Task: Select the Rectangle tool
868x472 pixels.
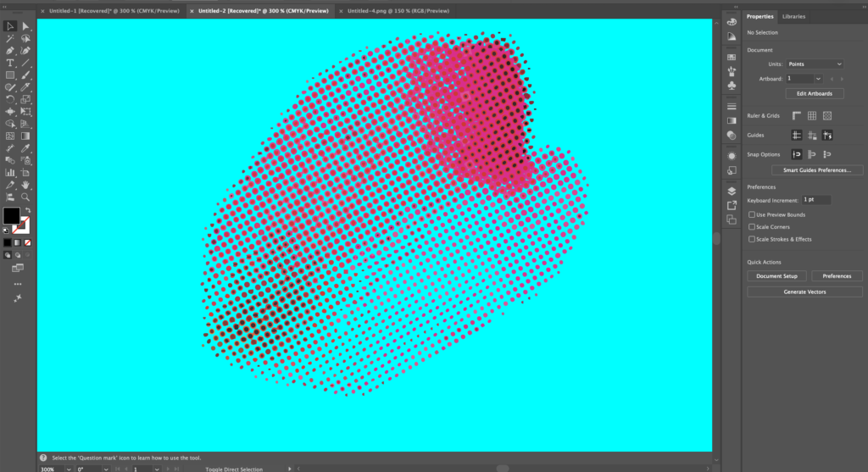Action: point(10,75)
